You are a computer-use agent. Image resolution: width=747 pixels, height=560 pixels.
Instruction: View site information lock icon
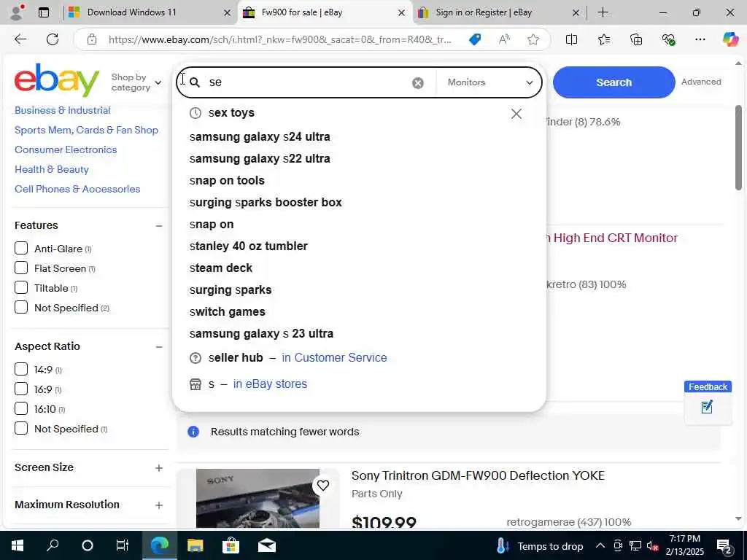point(92,39)
